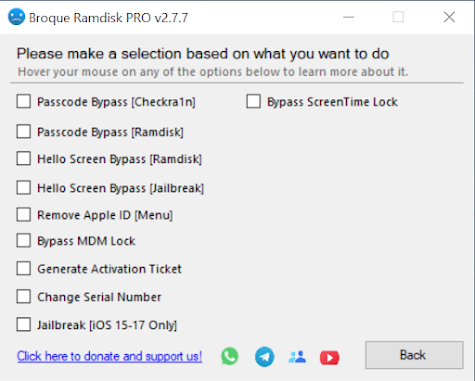Image resolution: width=475 pixels, height=381 pixels.
Task: Open the YouTube channel icon
Action: coord(329,358)
